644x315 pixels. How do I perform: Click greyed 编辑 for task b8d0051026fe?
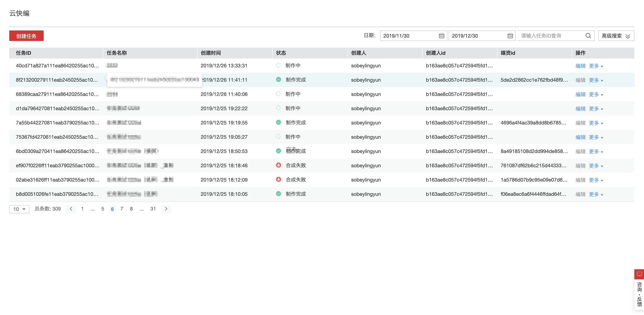coord(580,194)
